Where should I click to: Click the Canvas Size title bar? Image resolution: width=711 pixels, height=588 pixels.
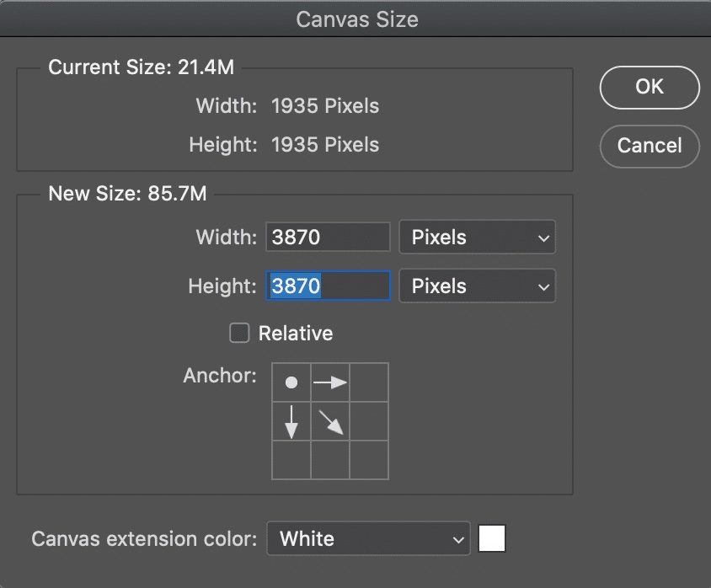(x=356, y=19)
